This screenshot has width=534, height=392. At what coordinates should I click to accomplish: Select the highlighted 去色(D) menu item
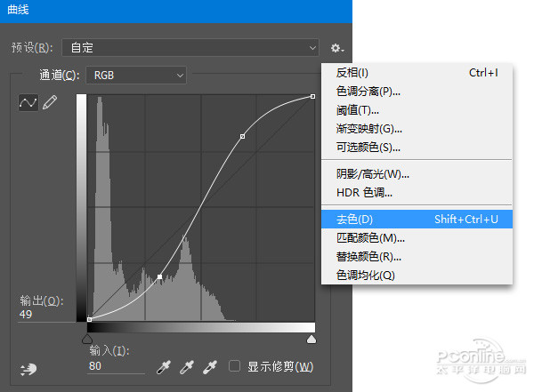[417, 220]
